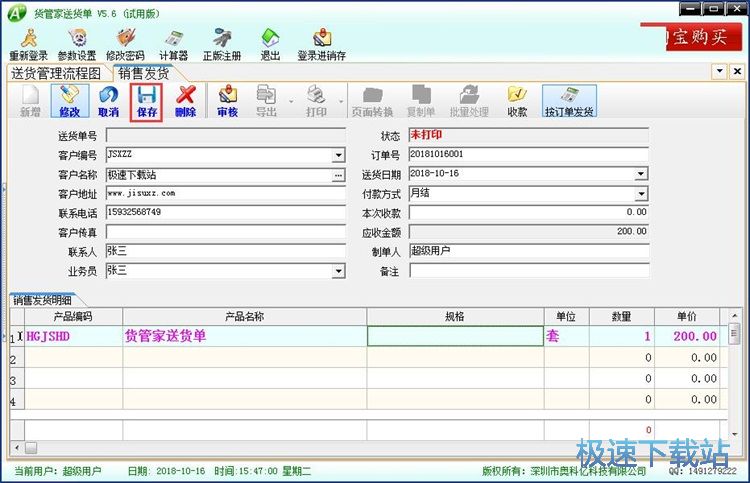The height and width of the screenshot is (483, 750).
Task: Open 修改密码 change password
Action: click(125, 44)
